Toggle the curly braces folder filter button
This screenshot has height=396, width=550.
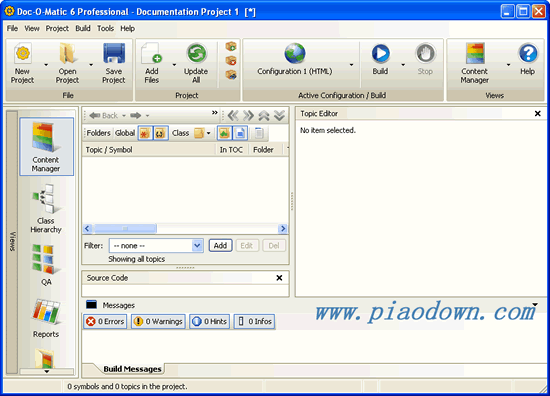click(161, 133)
